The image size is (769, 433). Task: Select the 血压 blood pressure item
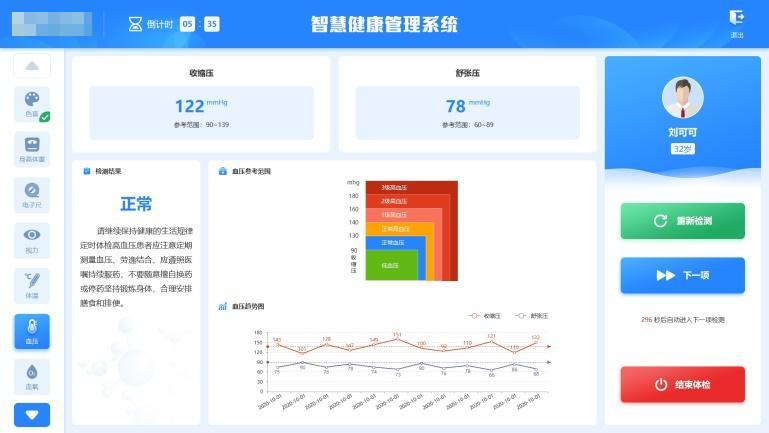pyautogui.click(x=31, y=331)
